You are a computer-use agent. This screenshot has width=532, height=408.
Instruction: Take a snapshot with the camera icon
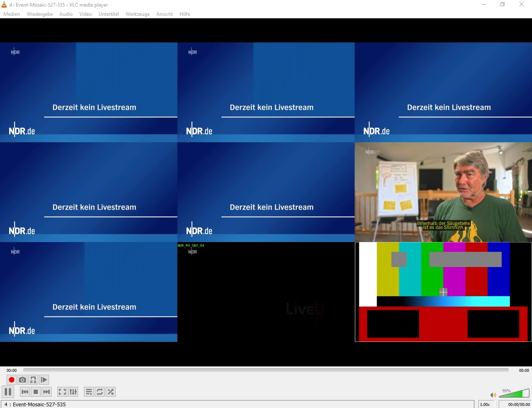click(x=22, y=380)
